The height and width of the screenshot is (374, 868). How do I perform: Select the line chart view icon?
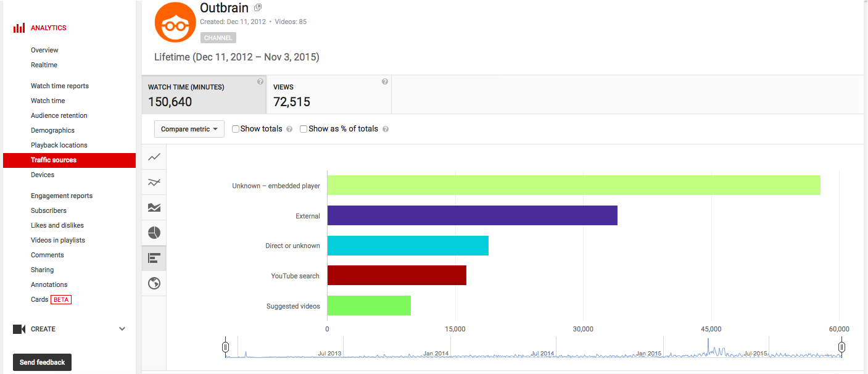click(x=154, y=157)
